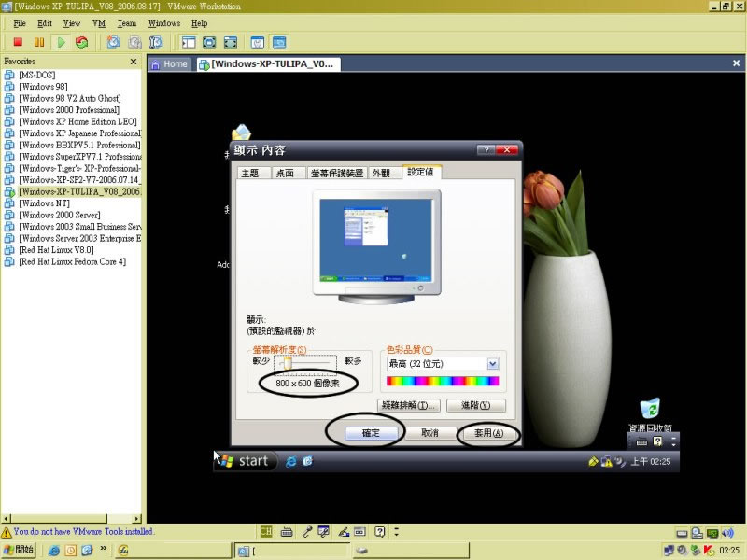Click the guest start button
This screenshot has width=747, height=560.
pyautogui.click(x=246, y=461)
